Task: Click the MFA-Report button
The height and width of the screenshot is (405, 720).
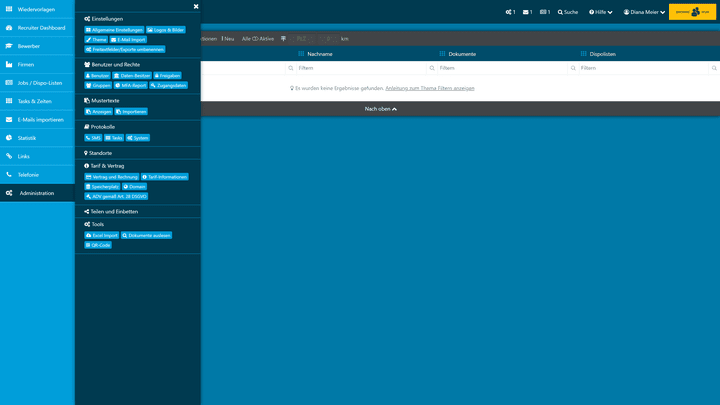Action: (x=130, y=85)
